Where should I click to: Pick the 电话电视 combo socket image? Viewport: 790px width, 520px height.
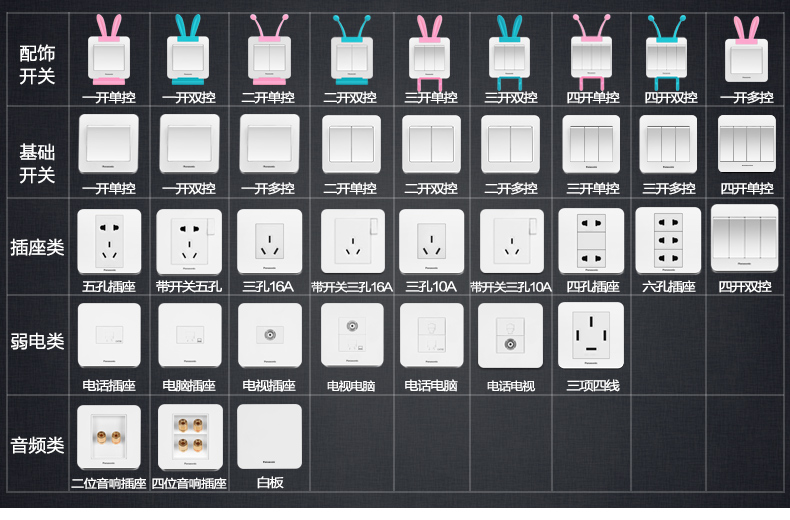click(x=510, y=335)
